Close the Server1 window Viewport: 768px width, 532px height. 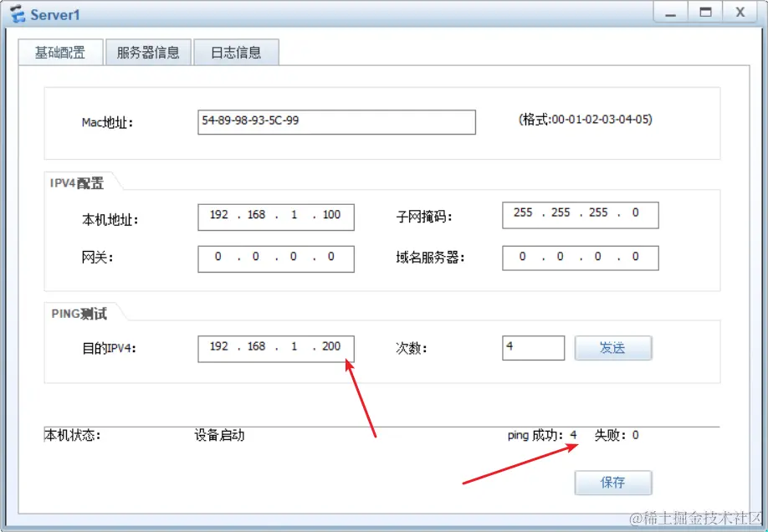(740, 13)
